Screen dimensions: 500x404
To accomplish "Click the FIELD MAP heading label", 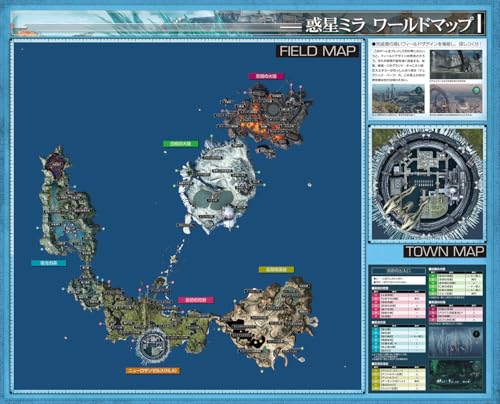I will coord(318,51).
